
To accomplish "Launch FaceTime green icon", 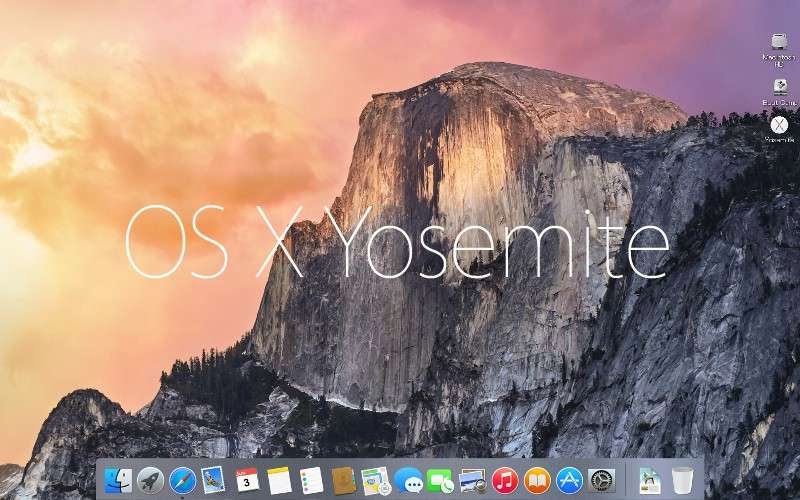I will tap(440, 480).
